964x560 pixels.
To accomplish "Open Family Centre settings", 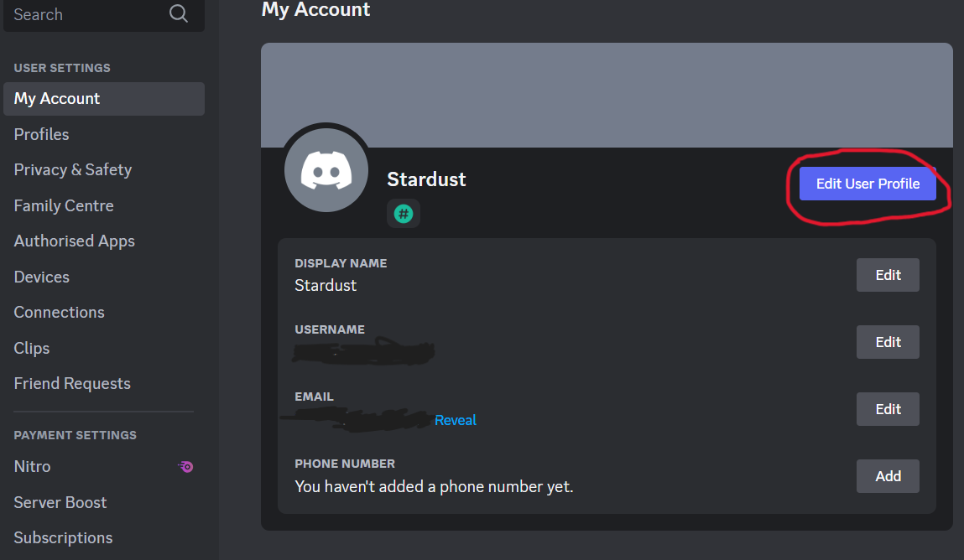I will [x=64, y=205].
